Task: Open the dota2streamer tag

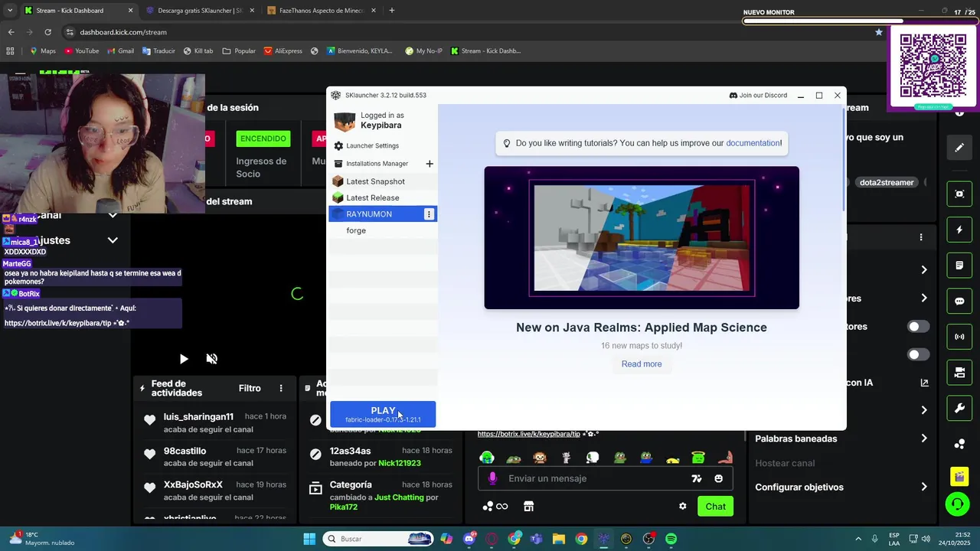Action: 887,183
